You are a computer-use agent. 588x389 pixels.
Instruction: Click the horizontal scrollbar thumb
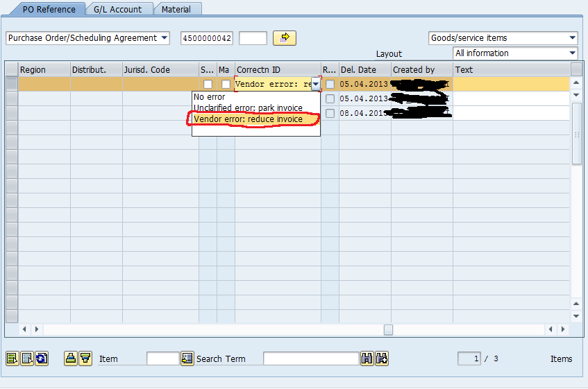(x=389, y=329)
